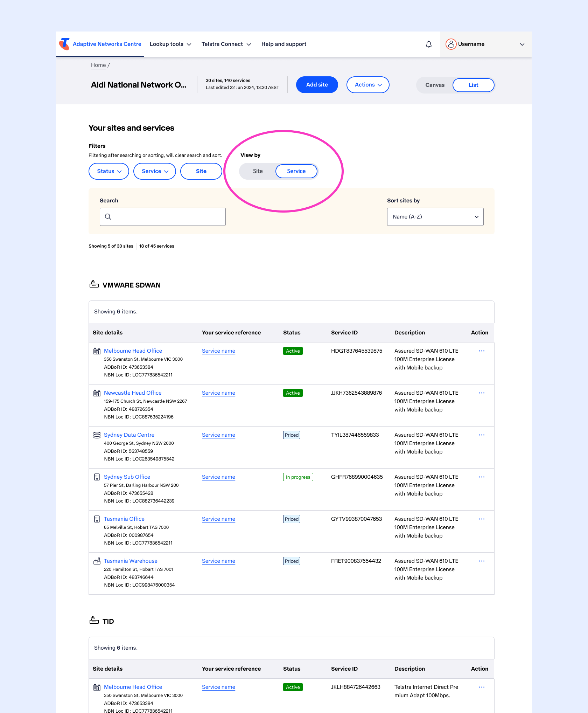Switch to Canvas view

(x=435, y=85)
